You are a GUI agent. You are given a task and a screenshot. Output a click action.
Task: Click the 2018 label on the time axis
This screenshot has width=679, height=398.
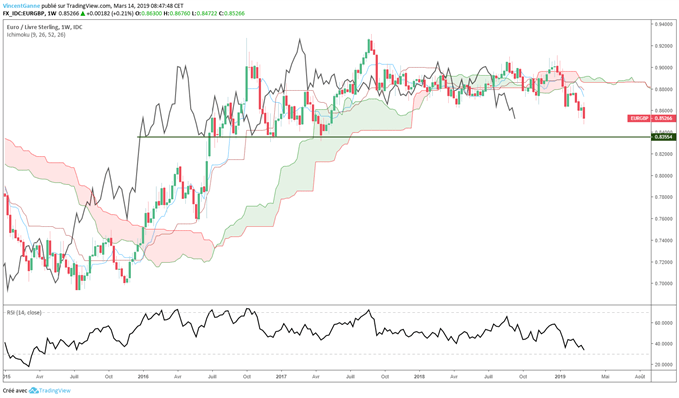tap(419, 377)
